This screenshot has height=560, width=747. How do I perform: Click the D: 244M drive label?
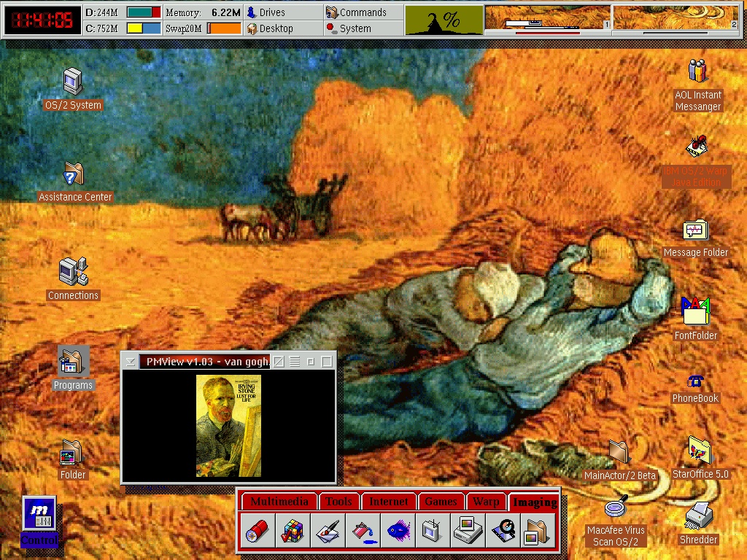click(101, 12)
